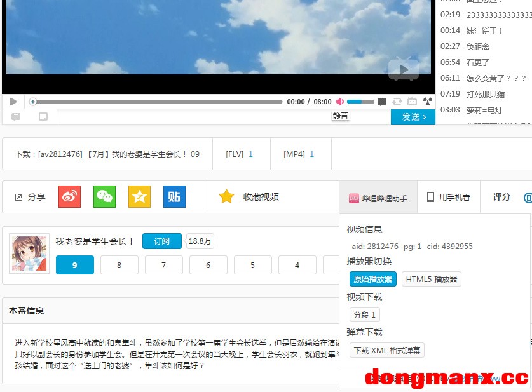
Task: Select episode 7 from the episode list
Action: coord(163,265)
